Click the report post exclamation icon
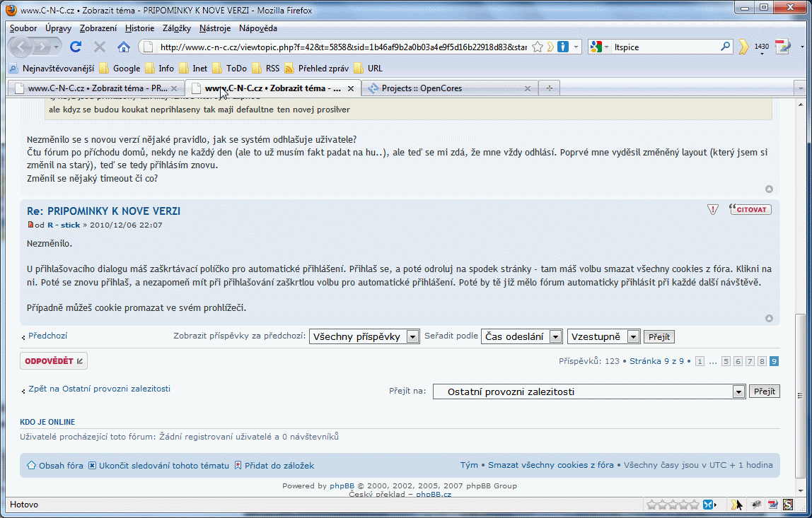This screenshot has width=812, height=518. 713,209
